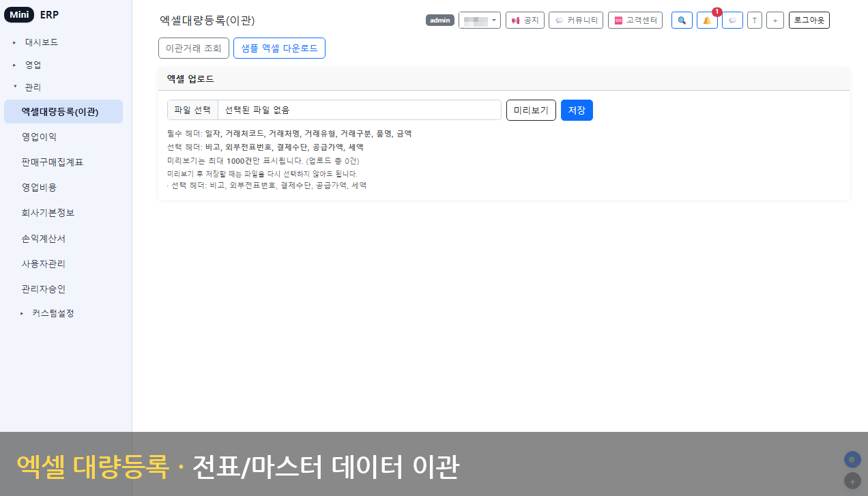Expand the 커스텀설정 sidebar section
The width and height of the screenshot is (868, 496).
coord(53,313)
